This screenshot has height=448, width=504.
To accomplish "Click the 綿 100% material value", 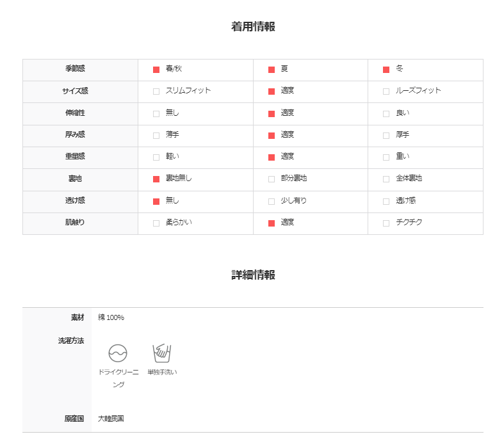I will (x=111, y=317).
